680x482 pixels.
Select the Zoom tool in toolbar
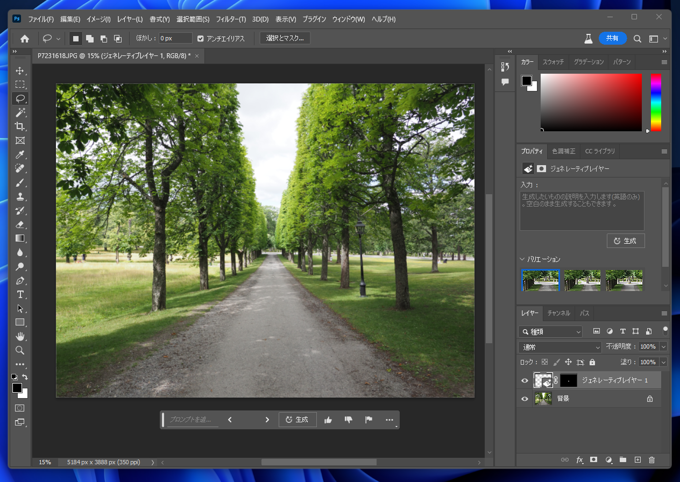pos(20,351)
